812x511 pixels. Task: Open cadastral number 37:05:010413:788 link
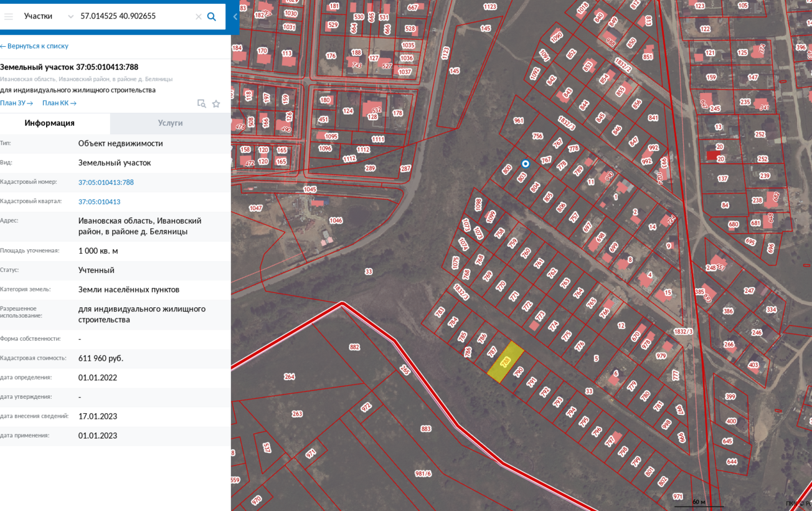pos(106,183)
